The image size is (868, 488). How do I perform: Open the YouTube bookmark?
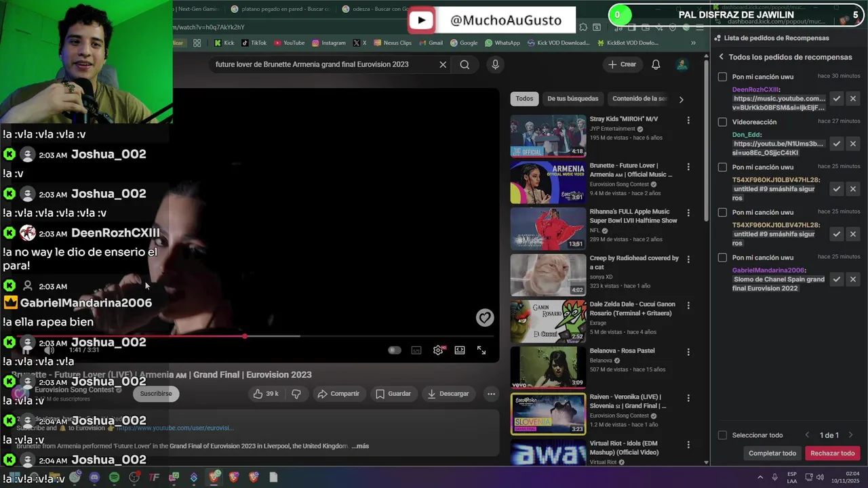coord(289,43)
